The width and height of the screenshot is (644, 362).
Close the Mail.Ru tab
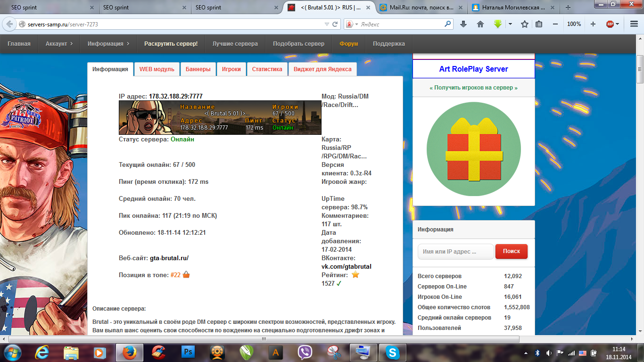point(460,8)
